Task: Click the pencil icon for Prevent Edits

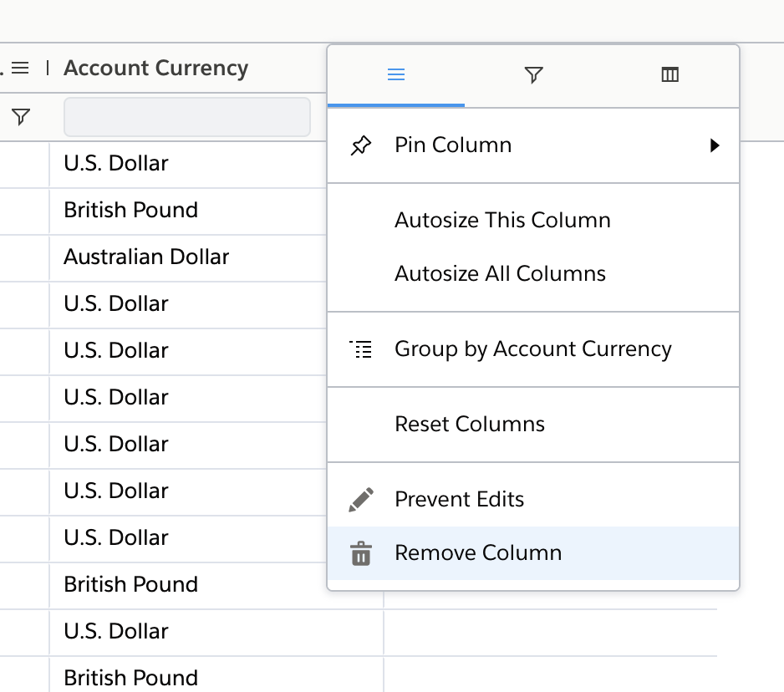Action: pos(360,500)
